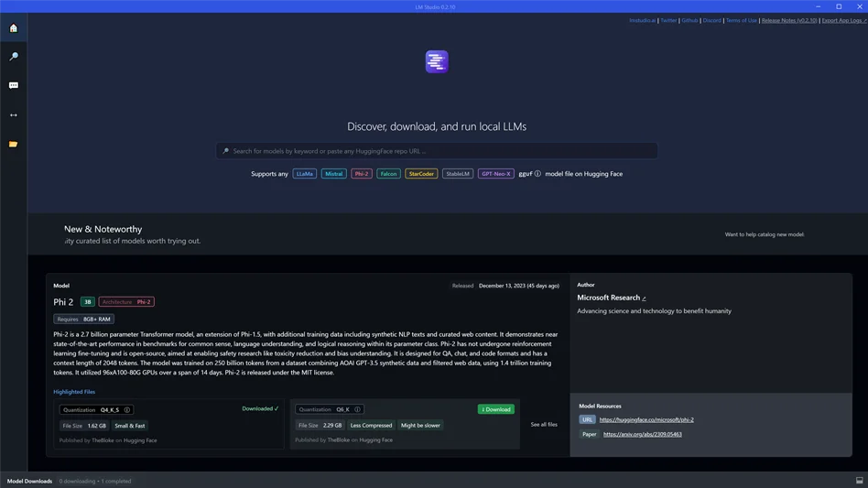This screenshot has width=868, height=488.
Task: Open the arxiv.org paper link
Action: coord(642,434)
